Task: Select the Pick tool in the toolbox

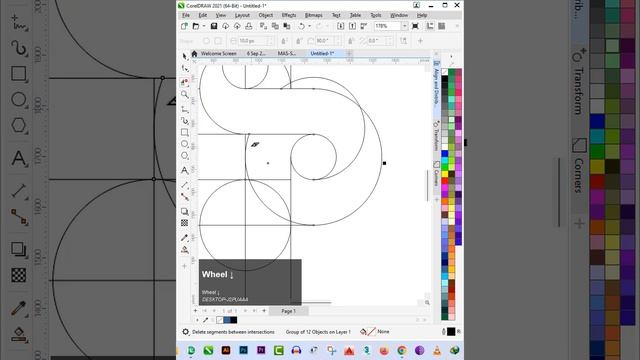Action: (x=185, y=56)
